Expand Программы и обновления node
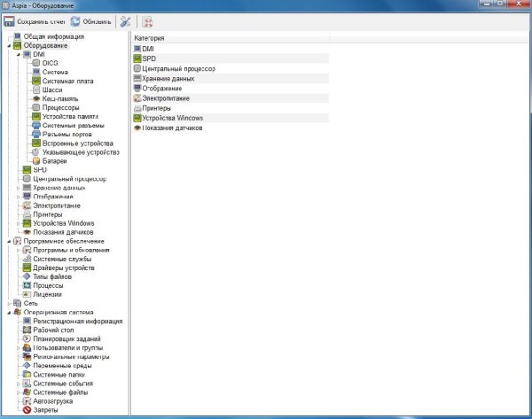The image size is (532, 419). click(x=19, y=250)
